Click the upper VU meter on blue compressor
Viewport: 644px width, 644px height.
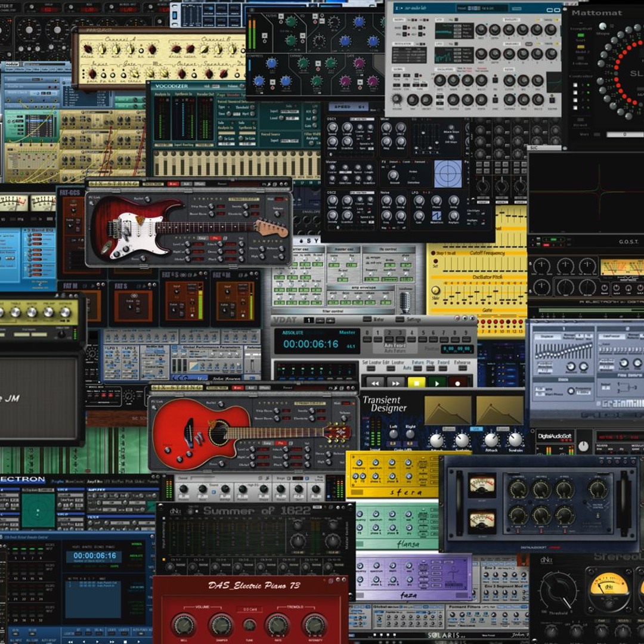(x=482, y=486)
